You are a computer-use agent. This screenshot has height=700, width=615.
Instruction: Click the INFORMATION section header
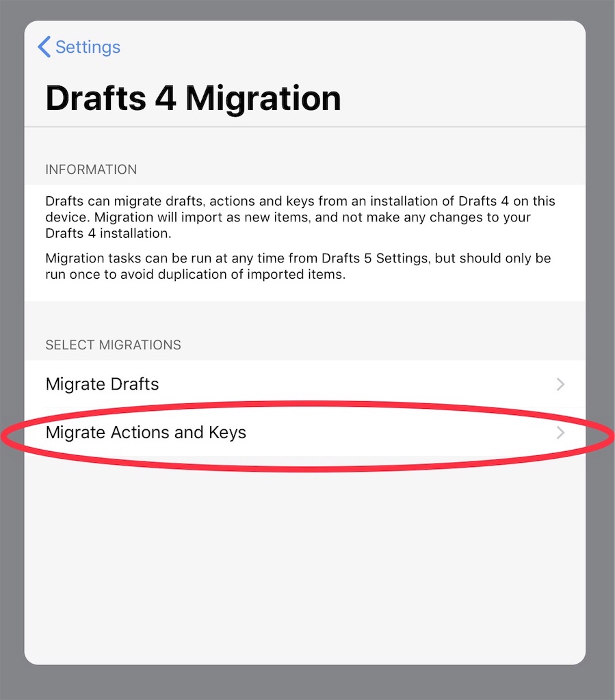click(x=91, y=170)
